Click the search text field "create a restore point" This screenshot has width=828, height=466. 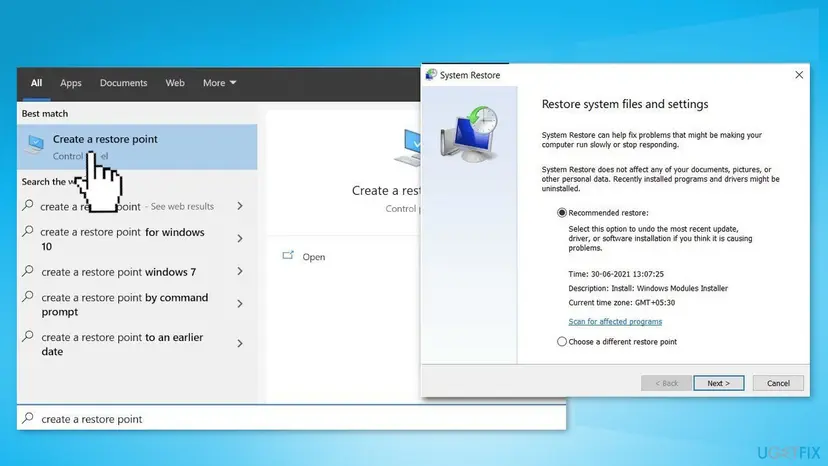[291, 418]
